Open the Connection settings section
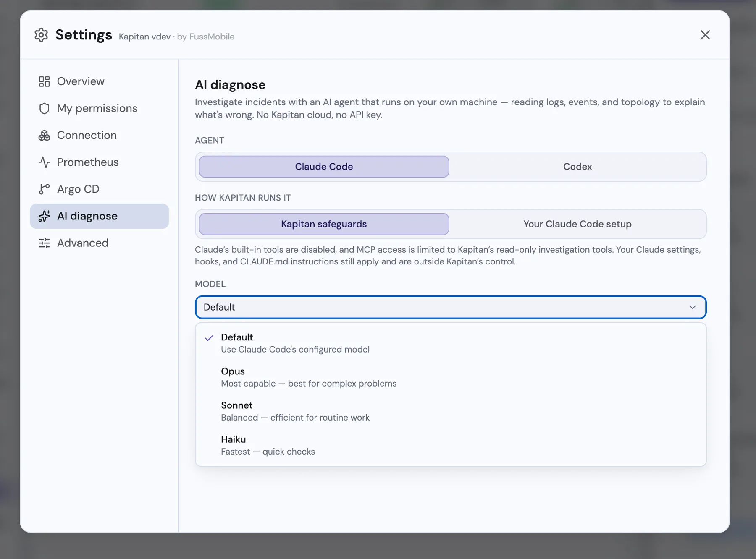756x559 pixels. 100,135
